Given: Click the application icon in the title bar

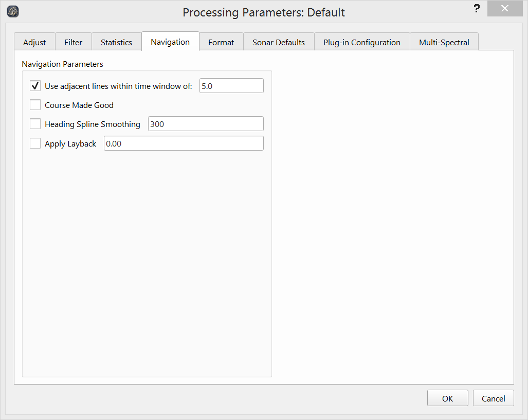Looking at the screenshot, I should (x=13, y=11).
